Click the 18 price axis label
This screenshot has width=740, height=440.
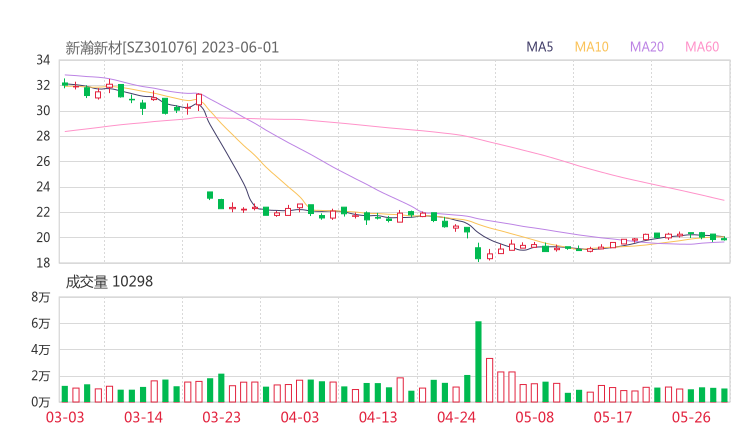coord(43,263)
